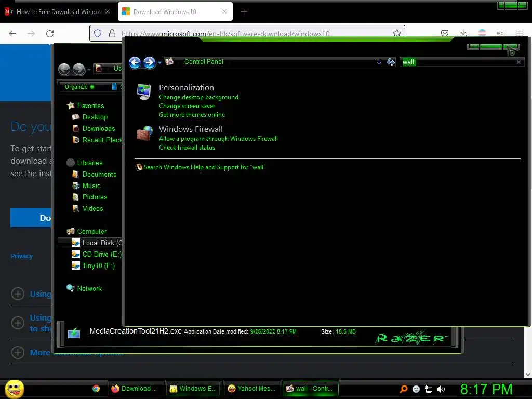Close the 'Download Windows 10' tab

pos(224,11)
